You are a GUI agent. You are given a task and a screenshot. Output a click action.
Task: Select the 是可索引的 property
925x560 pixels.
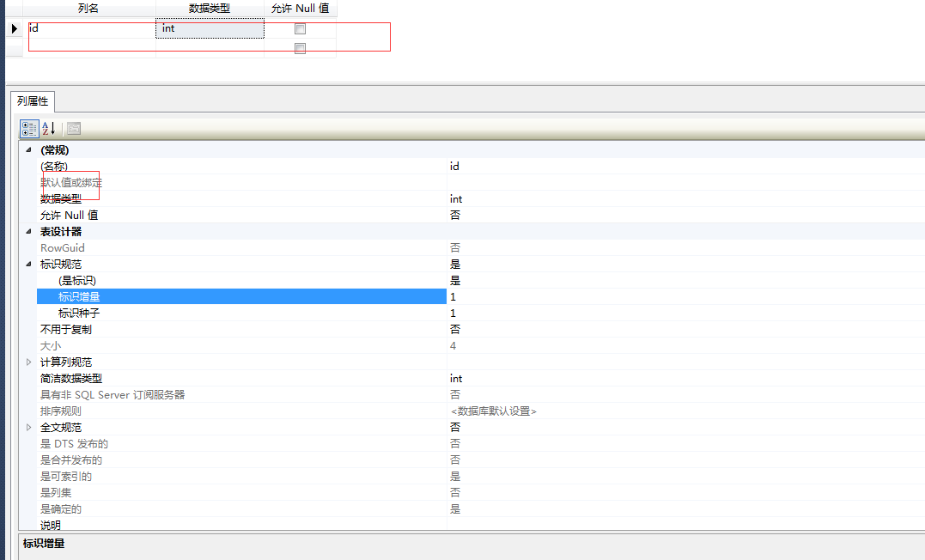pos(241,476)
